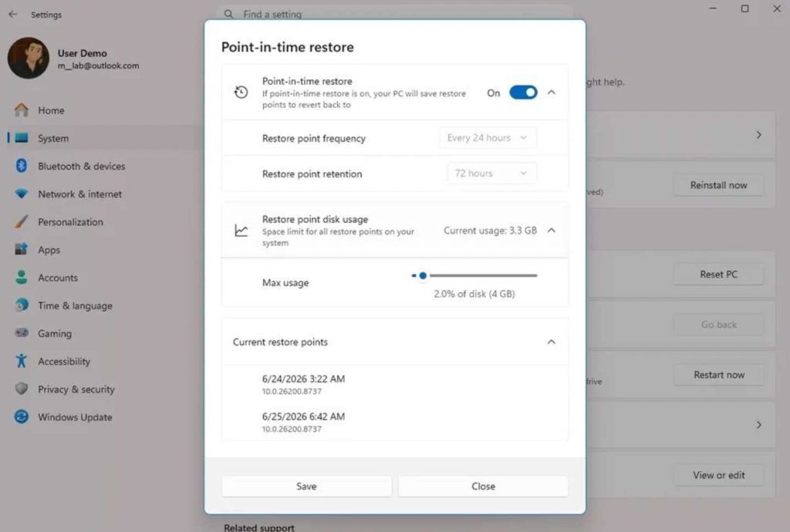Viewport: 790px width, 532px height.
Task: Click the Accounts person icon
Action: point(21,278)
